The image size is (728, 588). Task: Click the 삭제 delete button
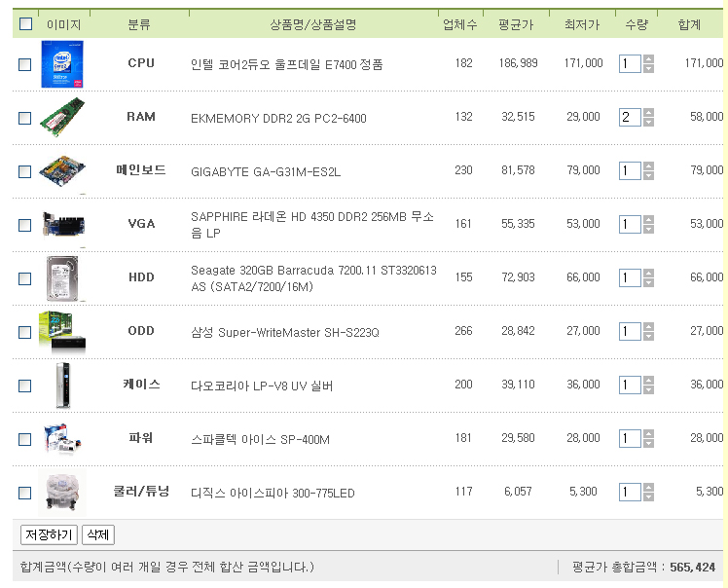pyautogui.click(x=98, y=534)
